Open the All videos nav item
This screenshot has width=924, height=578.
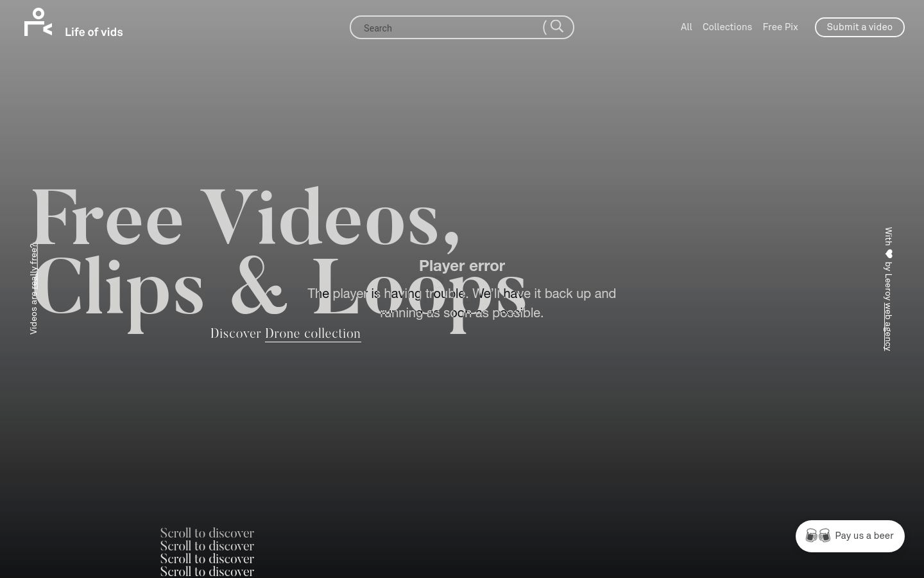pos(686,27)
